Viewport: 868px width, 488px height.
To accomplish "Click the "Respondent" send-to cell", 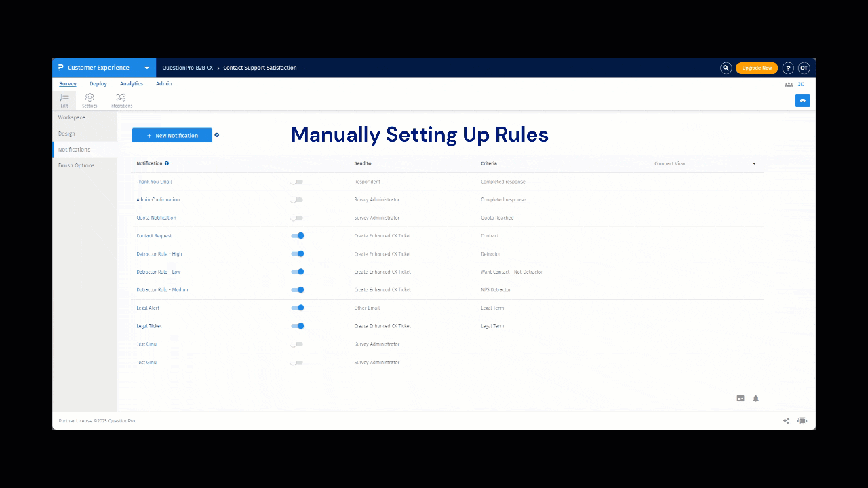I will tap(367, 182).
